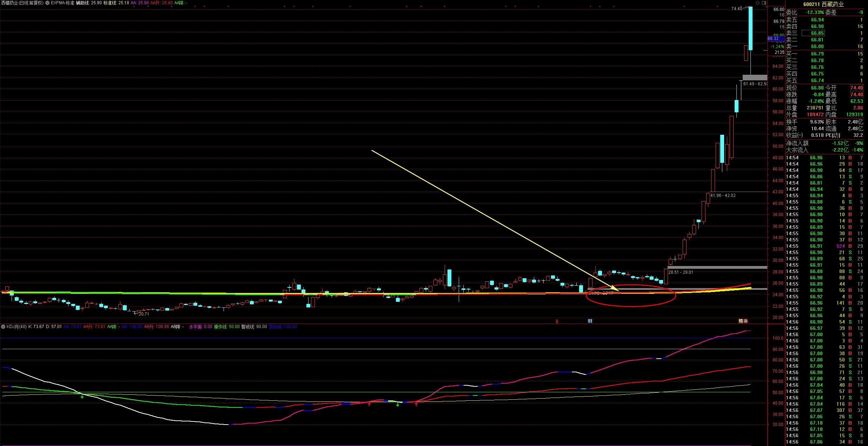Toggle the side panel layout icon
The image size is (868, 446).
(x=764, y=3)
